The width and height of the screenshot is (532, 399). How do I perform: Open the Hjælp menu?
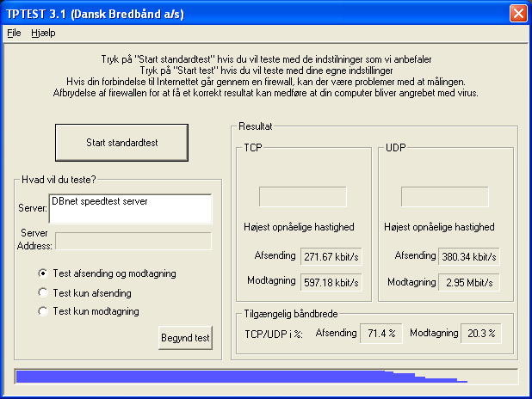(x=43, y=33)
